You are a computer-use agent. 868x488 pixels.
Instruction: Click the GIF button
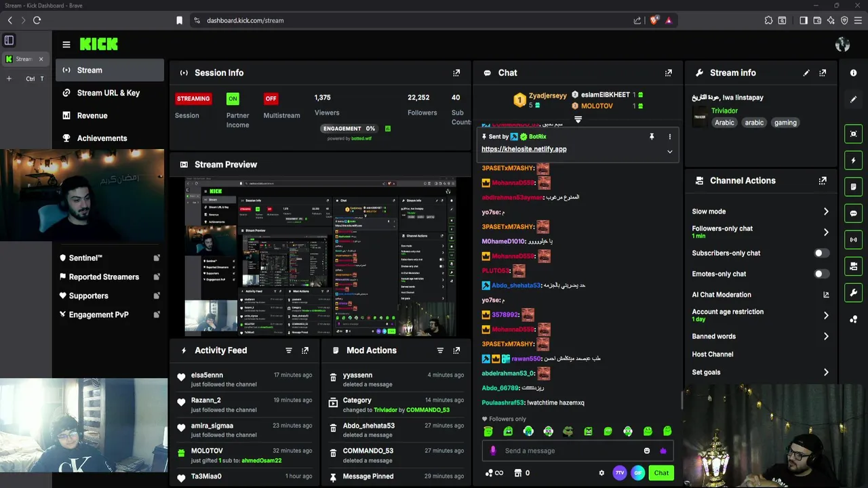[637, 473]
